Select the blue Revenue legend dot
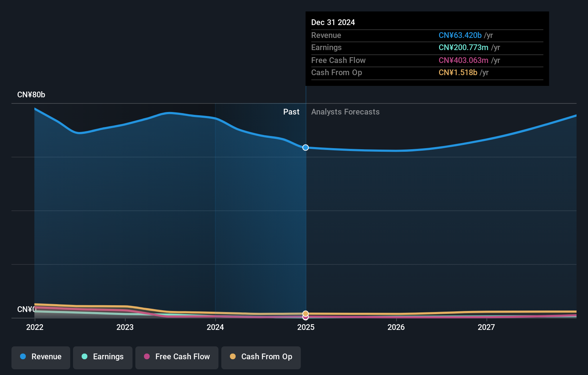Viewport: 588px width, 375px height. coord(22,357)
